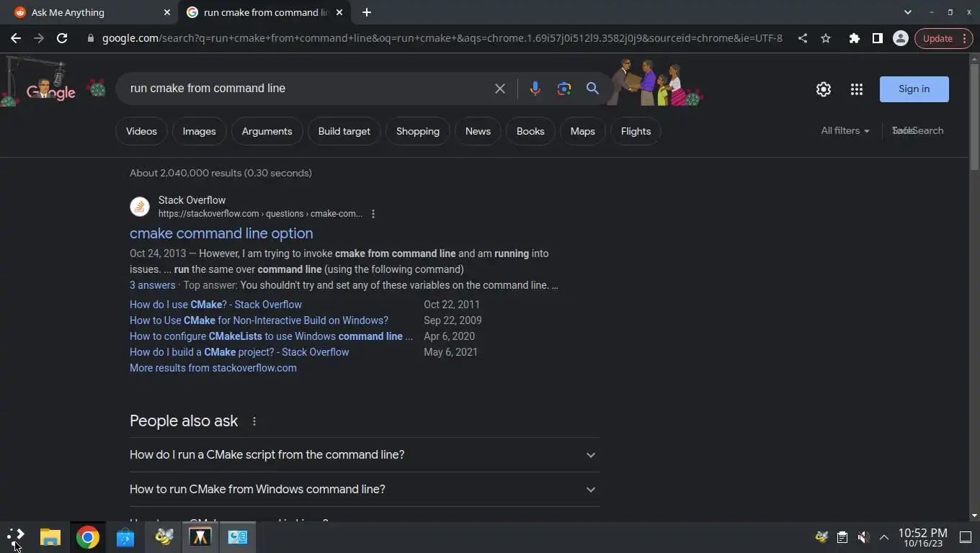Select the Videos filter chip
980x553 pixels.
click(141, 131)
